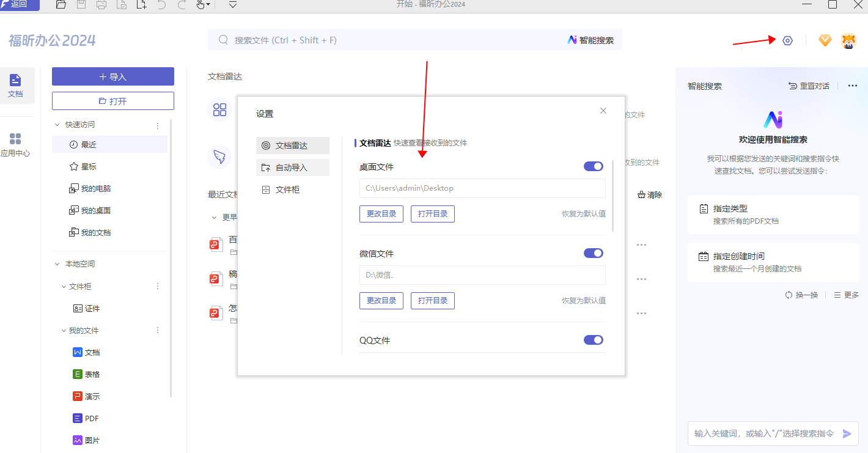Click the open folder icon in top toolbar
Image resolution: width=868 pixels, height=453 pixels.
point(61,5)
